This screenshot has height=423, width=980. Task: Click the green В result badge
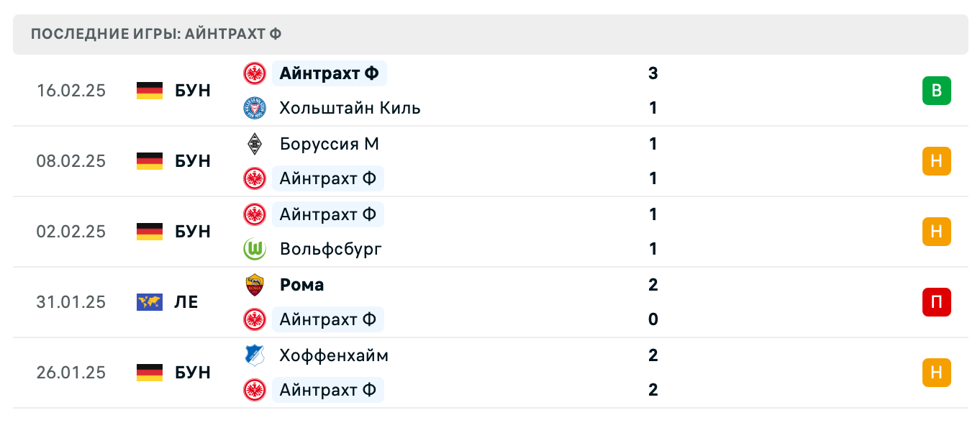(936, 91)
